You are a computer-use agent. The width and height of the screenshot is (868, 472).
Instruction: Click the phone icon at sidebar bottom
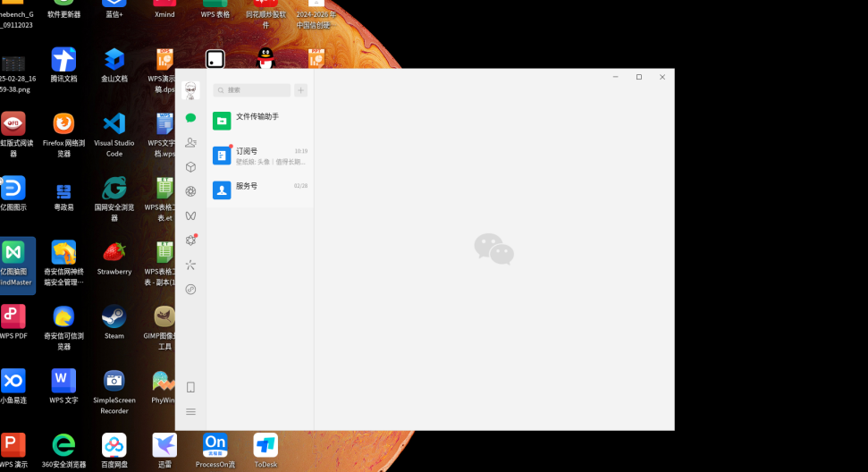coord(190,387)
